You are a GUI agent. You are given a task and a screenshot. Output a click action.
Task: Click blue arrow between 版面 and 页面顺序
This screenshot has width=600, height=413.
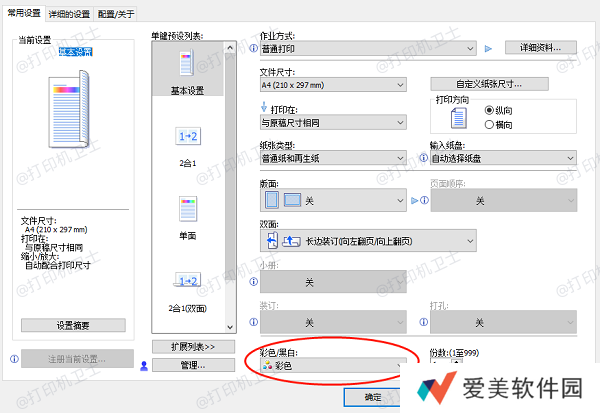point(414,200)
